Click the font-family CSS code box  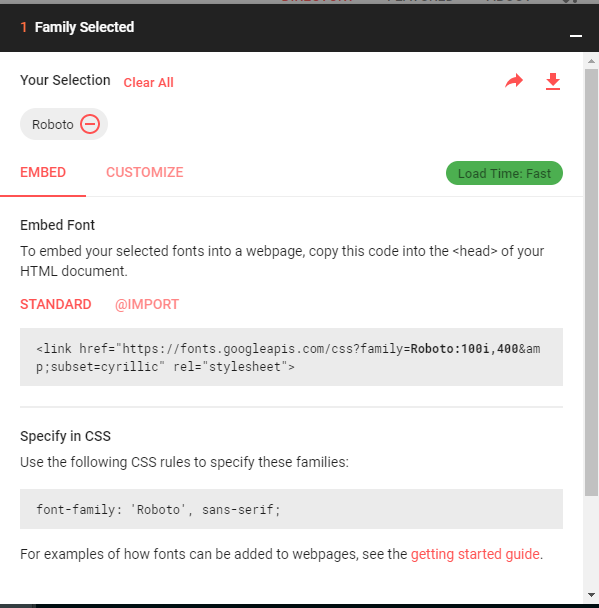(x=291, y=509)
